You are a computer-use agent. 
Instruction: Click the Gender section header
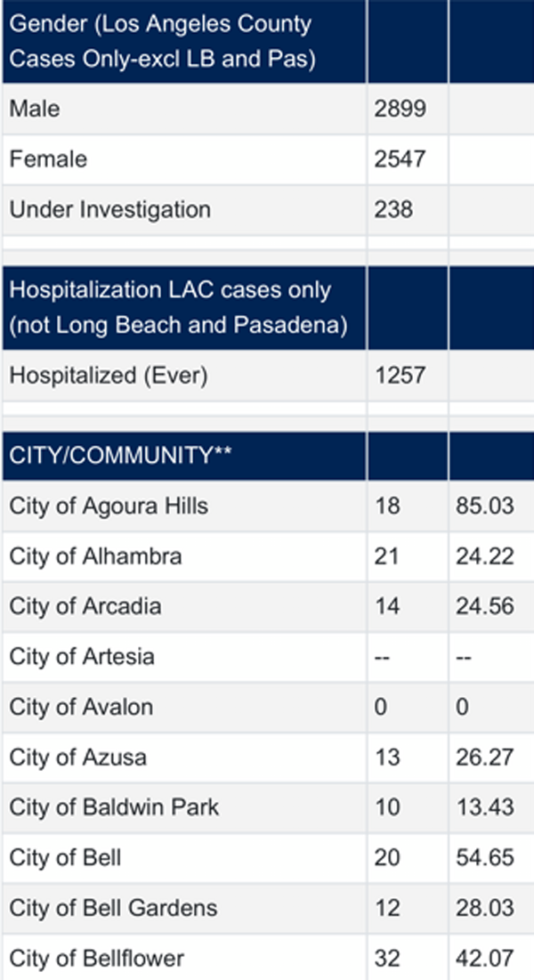click(x=163, y=42)
